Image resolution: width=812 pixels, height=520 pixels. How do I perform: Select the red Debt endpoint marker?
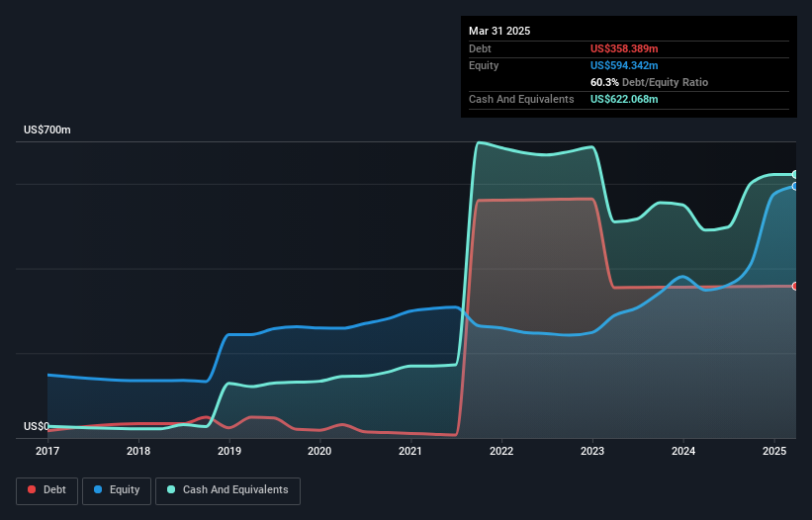[795, 286]
